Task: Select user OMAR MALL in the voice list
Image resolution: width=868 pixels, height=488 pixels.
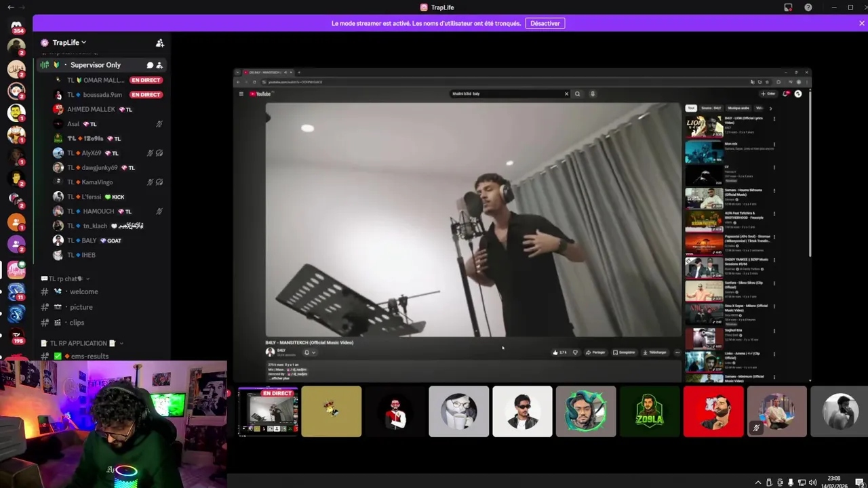Action: [96, 80]
